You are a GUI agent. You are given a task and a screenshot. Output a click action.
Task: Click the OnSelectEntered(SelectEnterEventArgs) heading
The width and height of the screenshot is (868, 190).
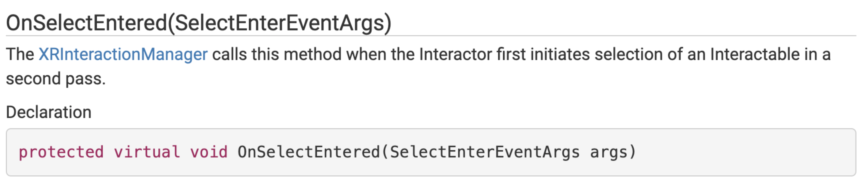pos(199,23)
